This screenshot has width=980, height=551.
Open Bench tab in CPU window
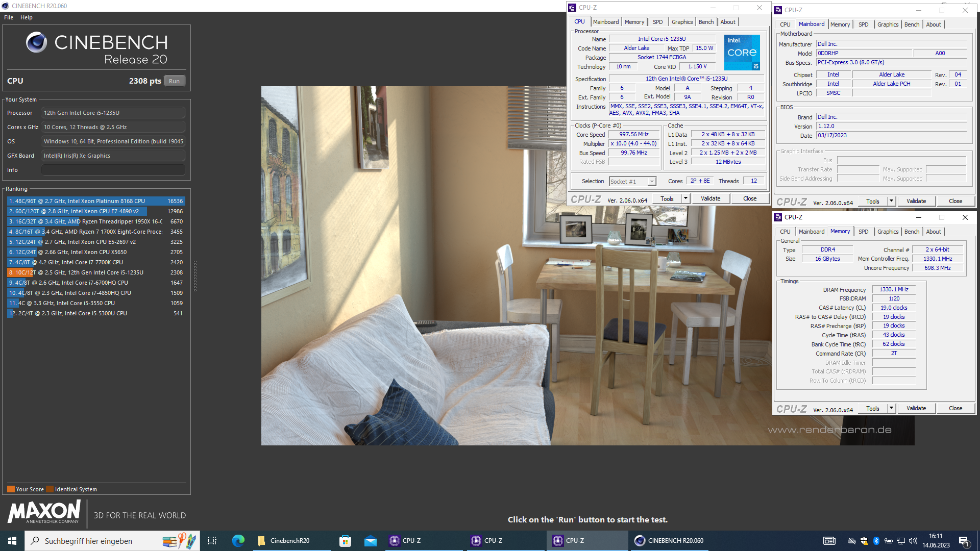tap(706, 22)
